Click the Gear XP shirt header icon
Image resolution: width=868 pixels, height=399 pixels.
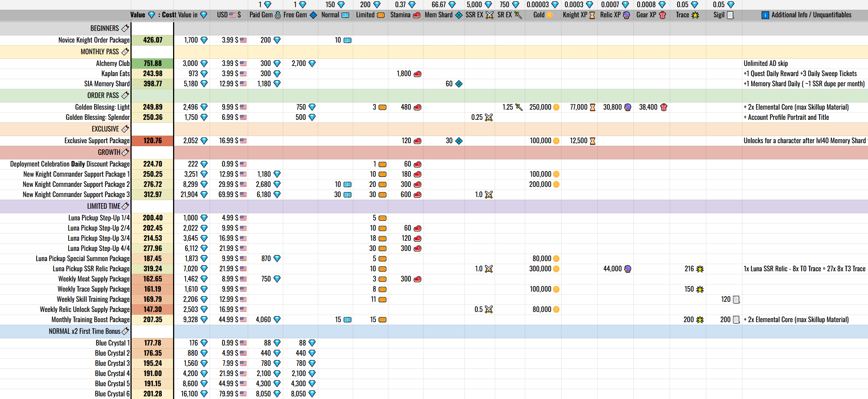tap(662, 15)
